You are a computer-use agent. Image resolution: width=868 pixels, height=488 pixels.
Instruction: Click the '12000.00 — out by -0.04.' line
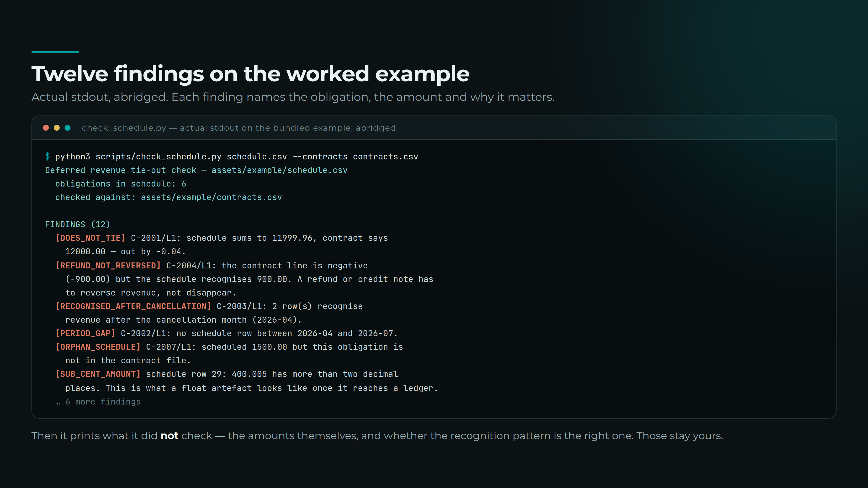[125, 252]
